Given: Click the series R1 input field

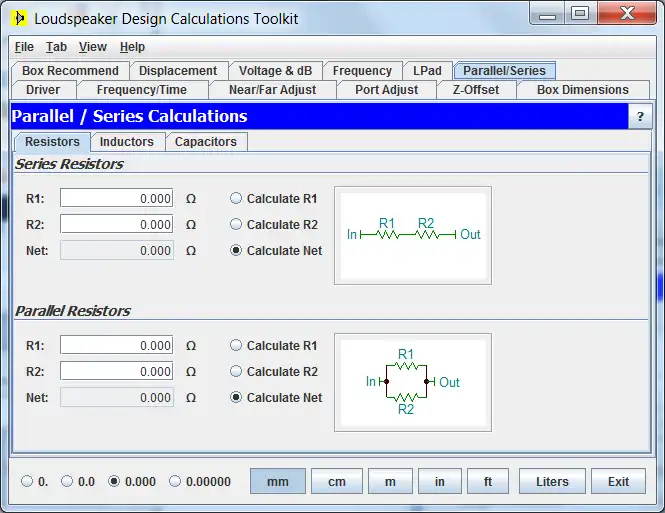Looking at the screenshot, I should click(x=116, y=199).
